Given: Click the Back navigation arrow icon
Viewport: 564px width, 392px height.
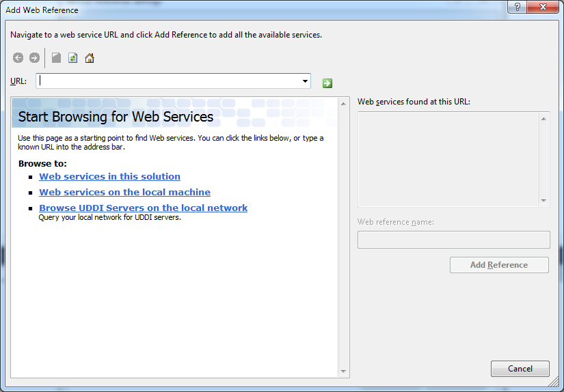Looking at the screenshot, I should pos(18,58).
